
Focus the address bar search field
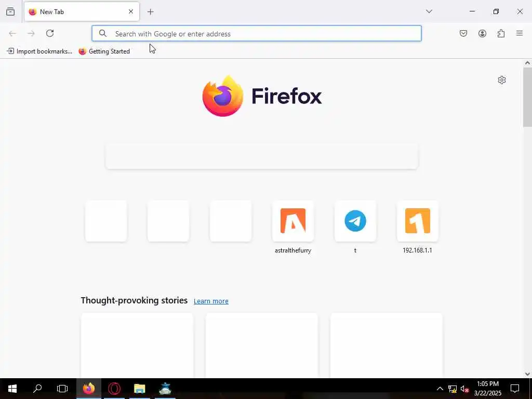(257, 33)
